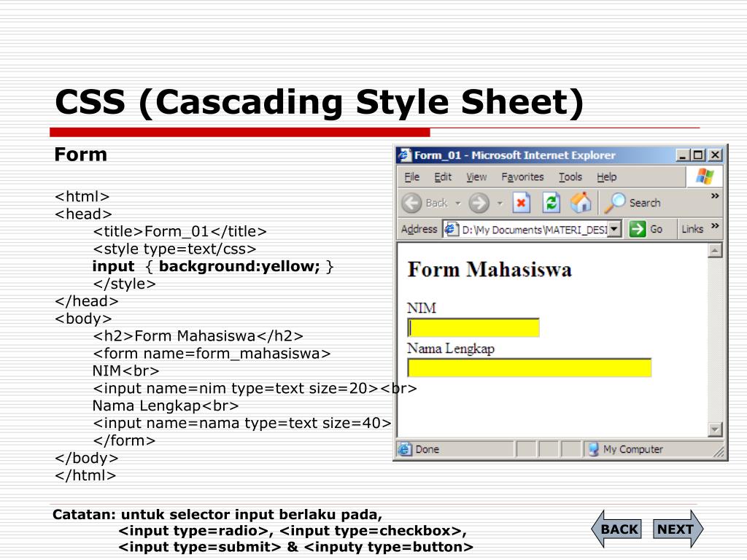Screen dimensions: 747x560
Task: Open the Home page via Home icon
Action: (x=579, y=201)
